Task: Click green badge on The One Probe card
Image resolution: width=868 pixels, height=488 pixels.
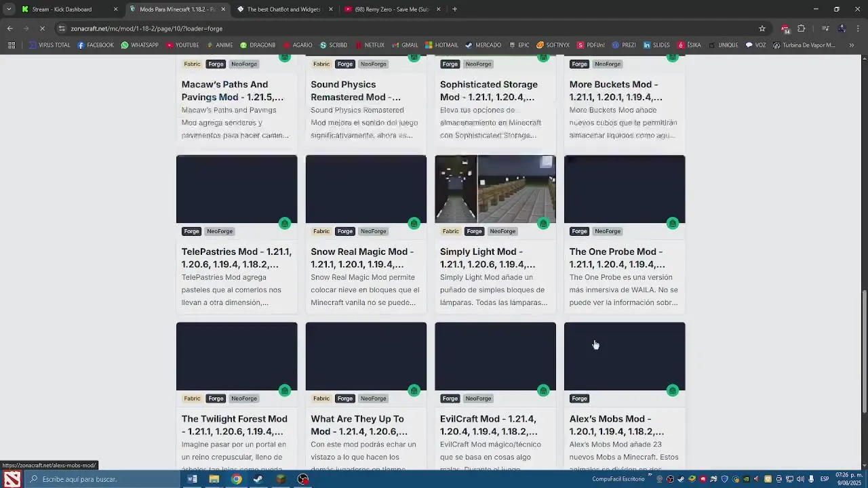Action: coord(673,224)
